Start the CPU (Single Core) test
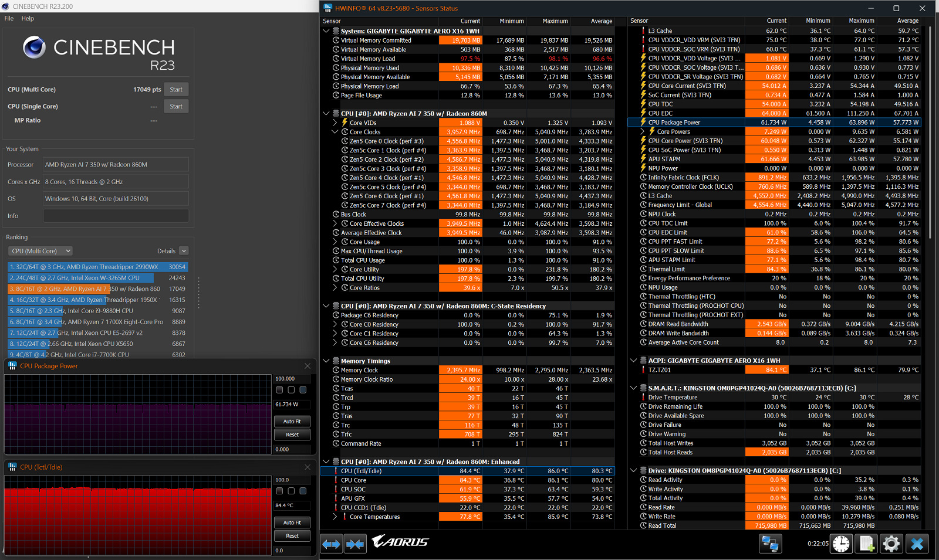Screen dimensions: 939x560 click(176, 107)
